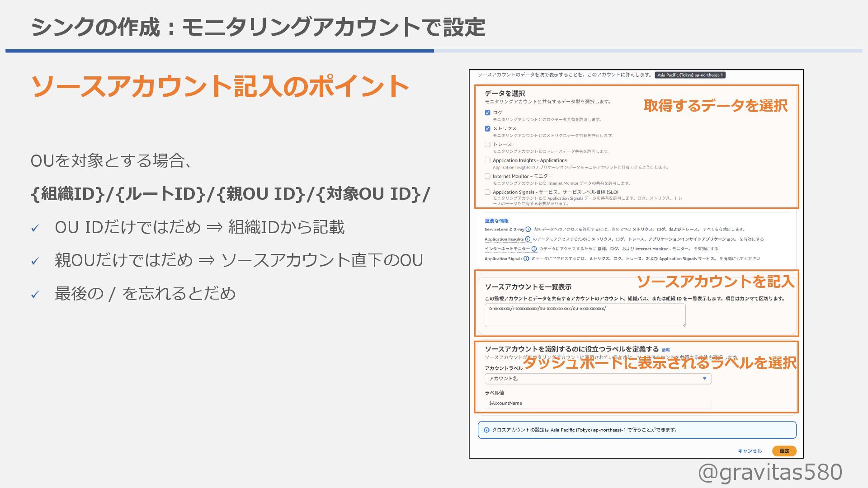The width and height of the screenshot is (868, 488).
Task: Enable Application Signals SLO checkbox
Action: pos(487,192)
